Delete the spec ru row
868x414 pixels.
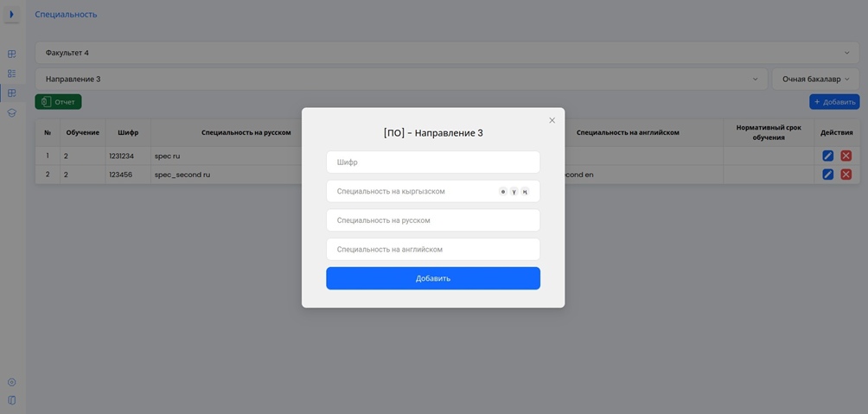(x=846, y=156)
